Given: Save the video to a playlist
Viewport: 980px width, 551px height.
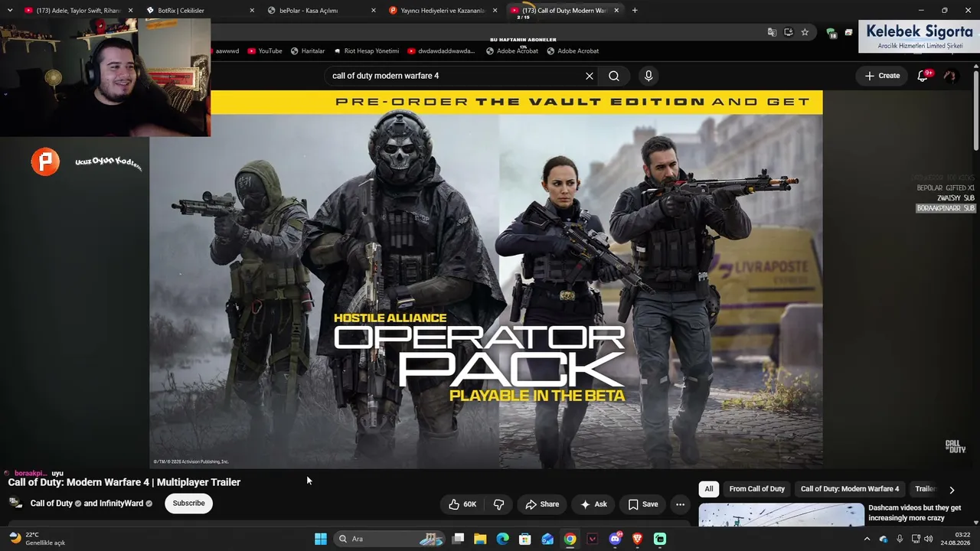Looking at the screenshot, I should pyautogui.click(x=643, y=504).
